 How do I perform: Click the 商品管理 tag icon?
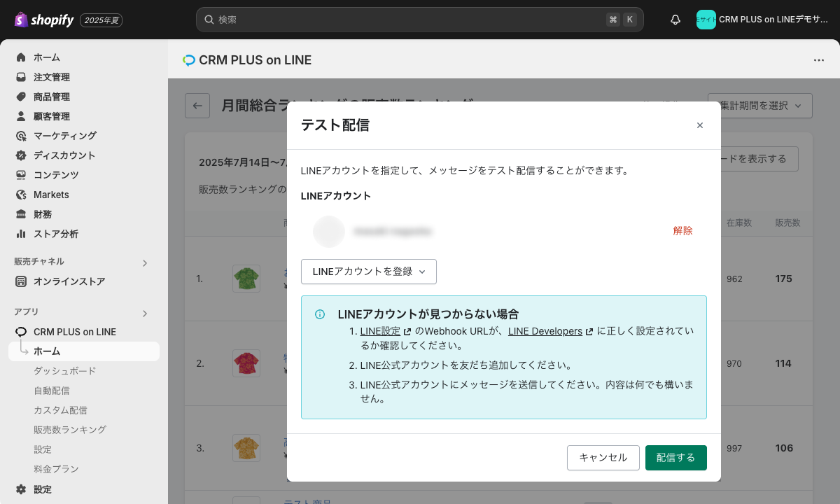click(21, 97)
